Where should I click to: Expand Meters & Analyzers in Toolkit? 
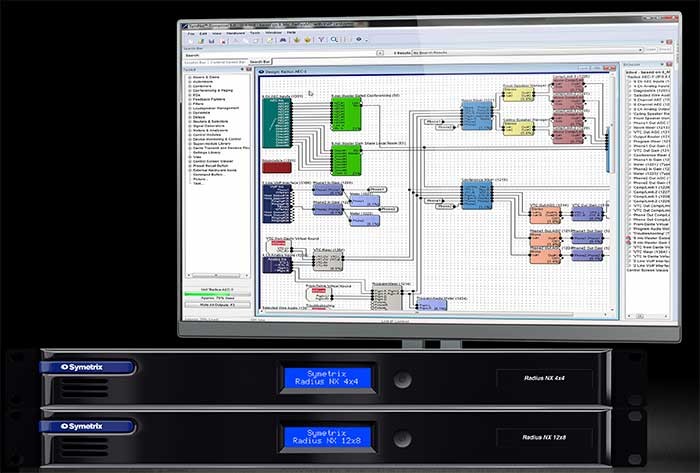(x=189, y=130)
